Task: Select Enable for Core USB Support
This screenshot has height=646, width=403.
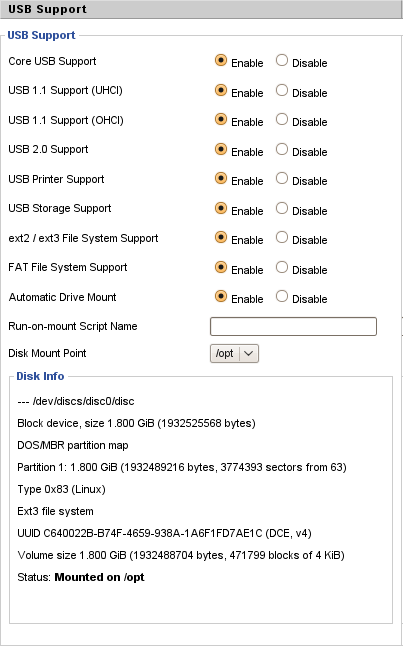Action: pyautogui.click(x=221, y=61)
